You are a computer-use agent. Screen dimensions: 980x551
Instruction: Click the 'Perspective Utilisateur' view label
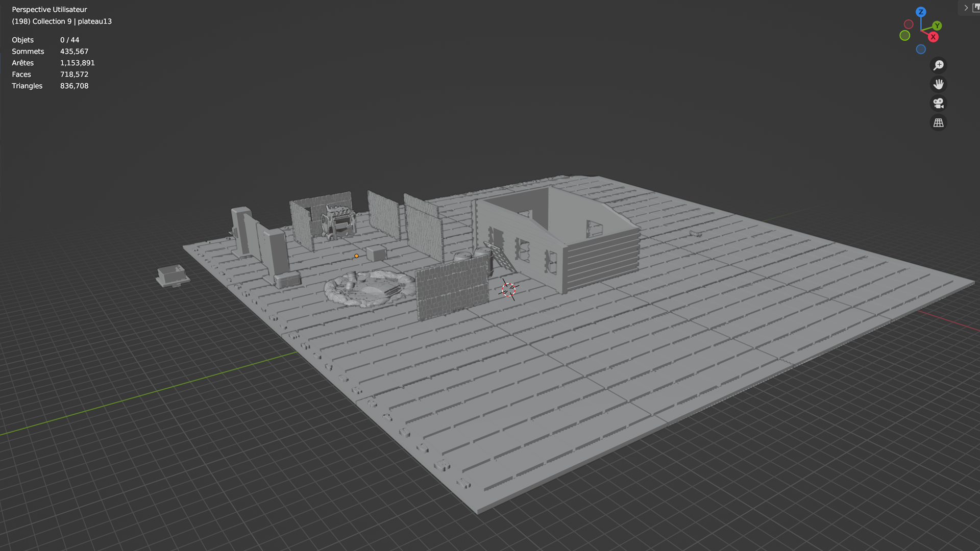pos(50,10)
